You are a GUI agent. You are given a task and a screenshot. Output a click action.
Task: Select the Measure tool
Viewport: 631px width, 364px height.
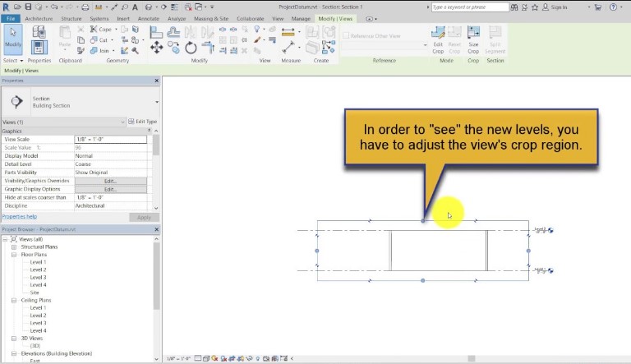click(288, 48)
